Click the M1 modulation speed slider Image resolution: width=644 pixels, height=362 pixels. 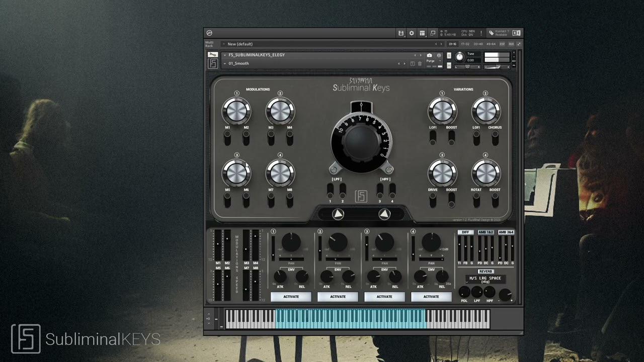218,245
